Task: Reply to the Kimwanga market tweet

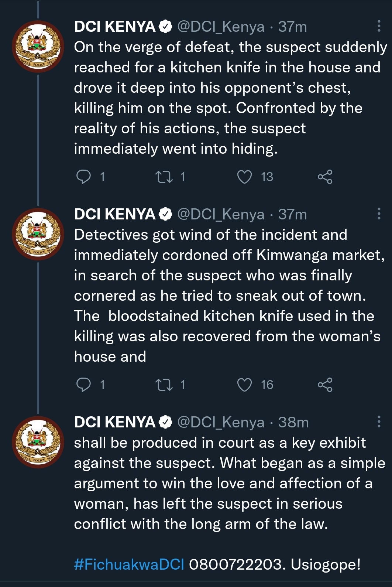Action: click(x=83, y=385)
